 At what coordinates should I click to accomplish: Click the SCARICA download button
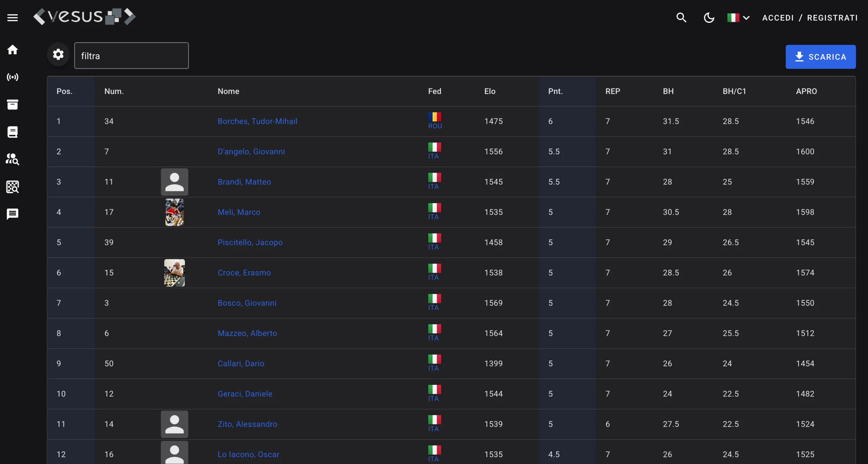[821, 57]
